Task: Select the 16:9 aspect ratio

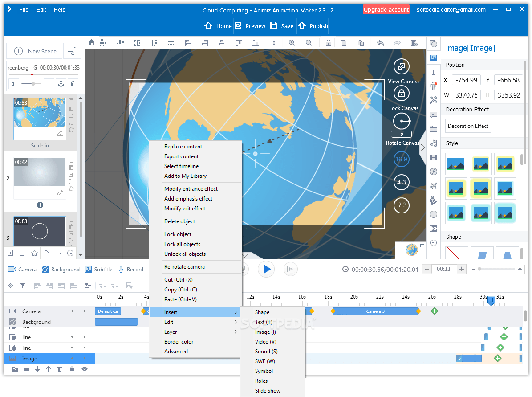Action: pyautogui.click(x=402, y=159)
